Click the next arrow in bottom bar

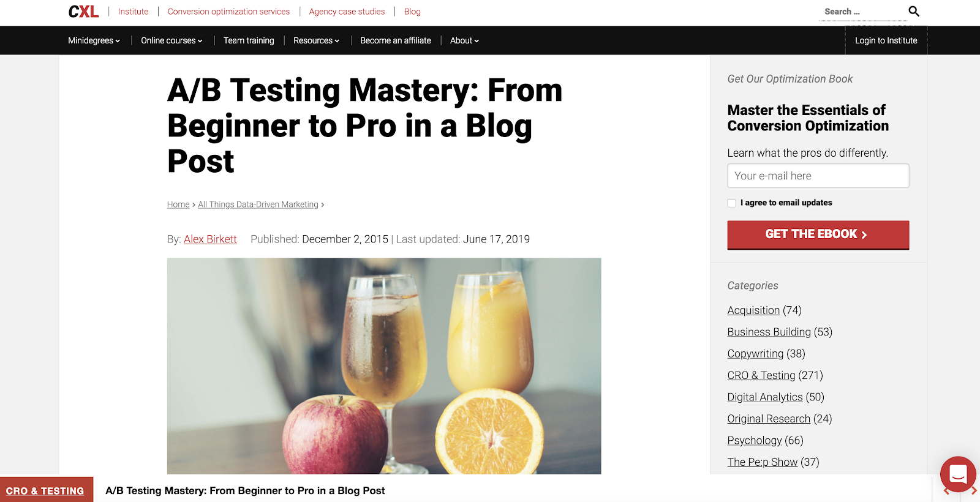[x=973, y=491]
